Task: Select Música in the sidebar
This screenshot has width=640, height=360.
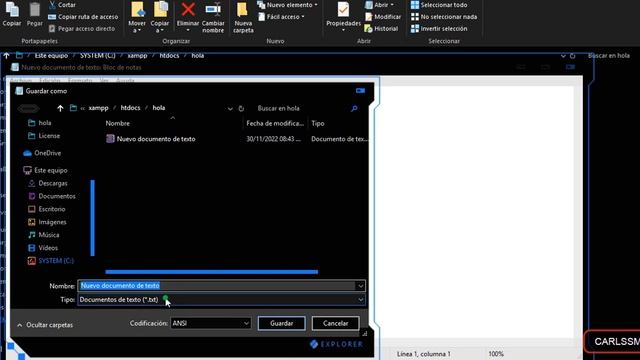Action: pyautogui.click(x=44, y=235)
